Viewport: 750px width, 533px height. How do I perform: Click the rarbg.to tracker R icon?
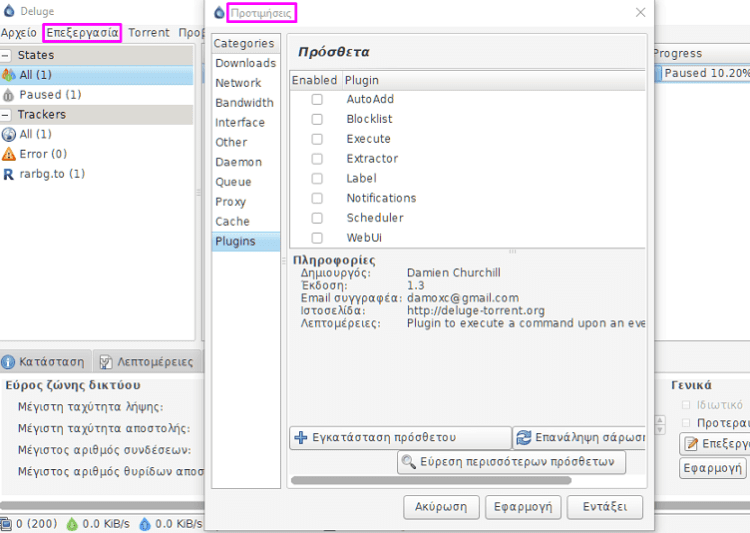click(x=9, y=174)
